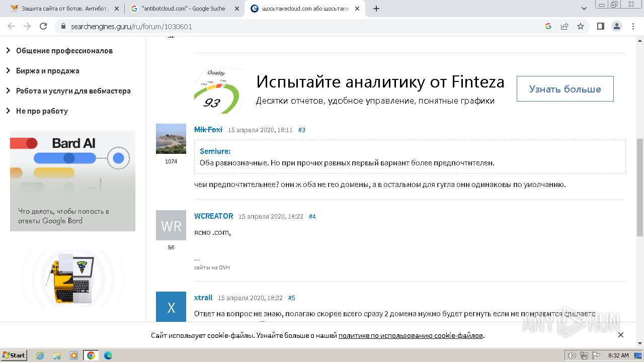Open Finteza analytics ad headline
Image resolution: width=644 pixels, height=362 pixels.
pyautogui.click(x=380, y=82)
